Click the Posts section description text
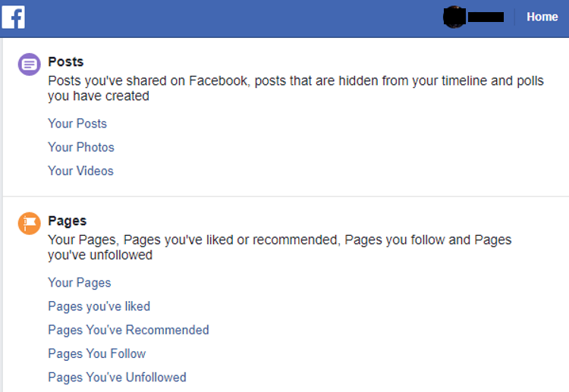This screenshot has height=392, width=569. pos(296,88)
